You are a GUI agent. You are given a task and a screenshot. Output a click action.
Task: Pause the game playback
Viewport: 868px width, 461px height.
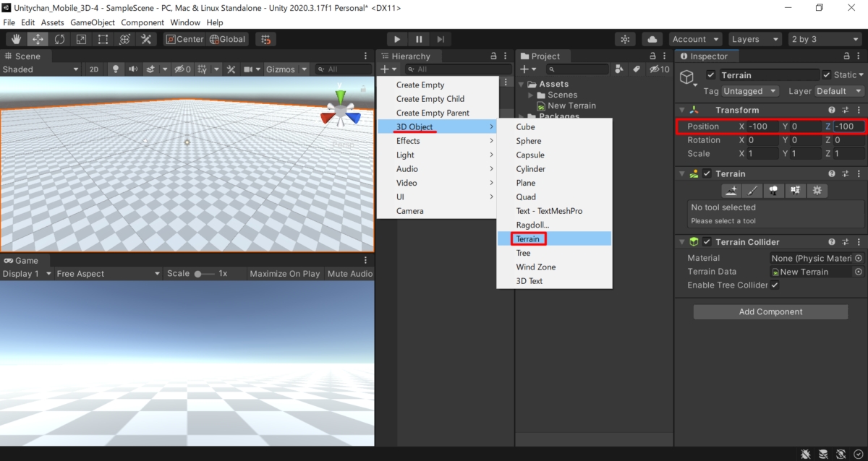(x=419, y=39)
